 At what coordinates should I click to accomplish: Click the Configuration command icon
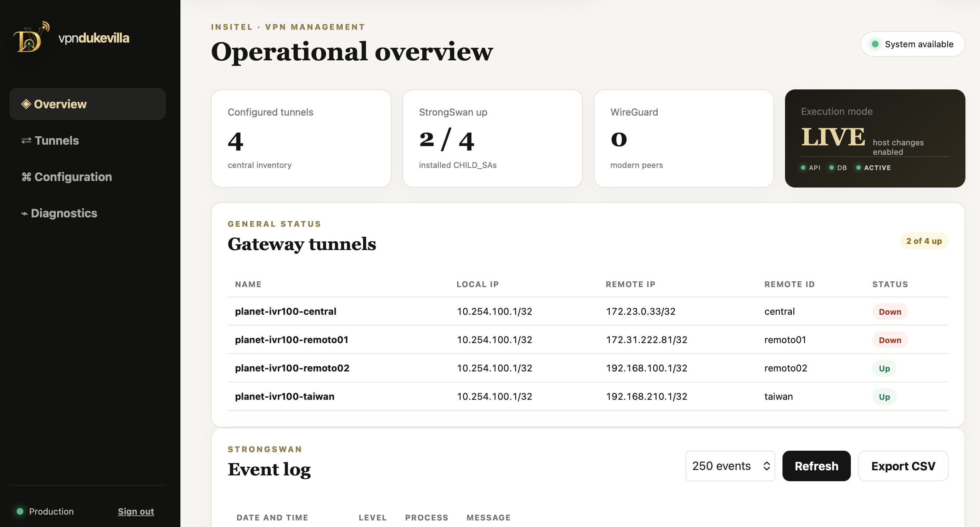26,177
